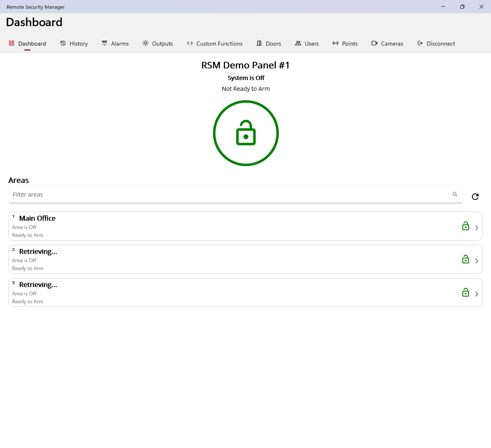The image size is (491, 448).
Task: Click the Alarms siren icon
Action: (104, 43)
